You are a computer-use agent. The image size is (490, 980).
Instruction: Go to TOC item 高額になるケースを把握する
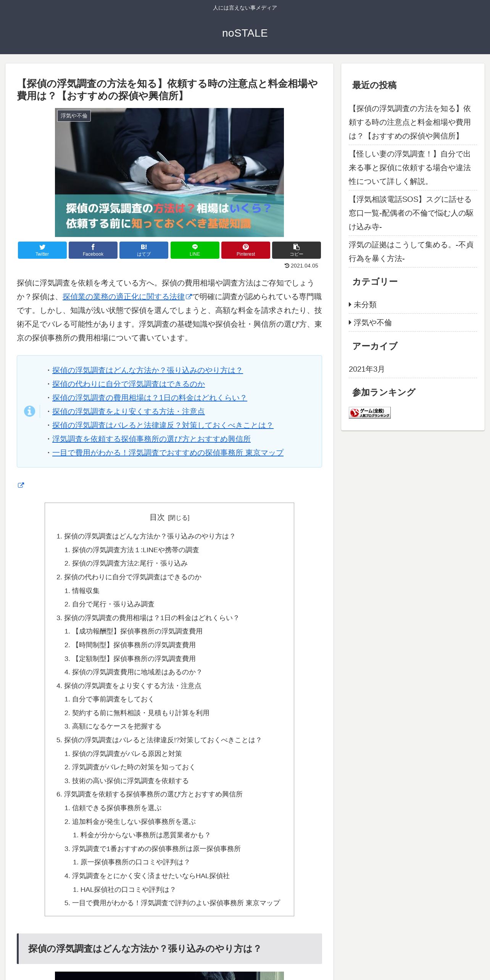tap(117, 726)
